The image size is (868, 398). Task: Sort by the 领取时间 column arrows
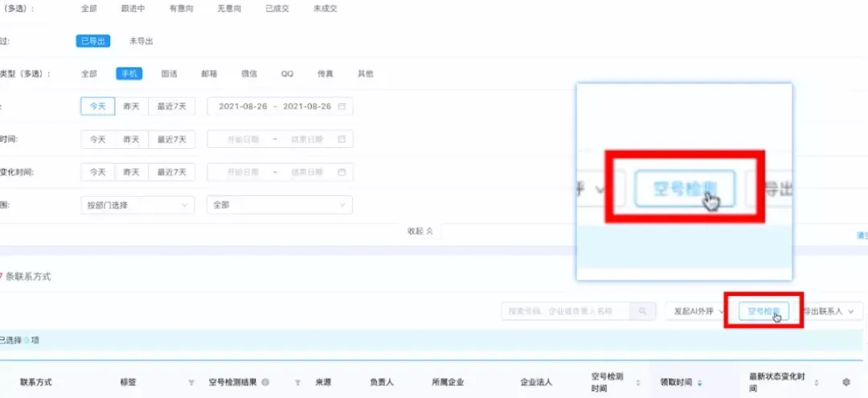coord(700,383)
